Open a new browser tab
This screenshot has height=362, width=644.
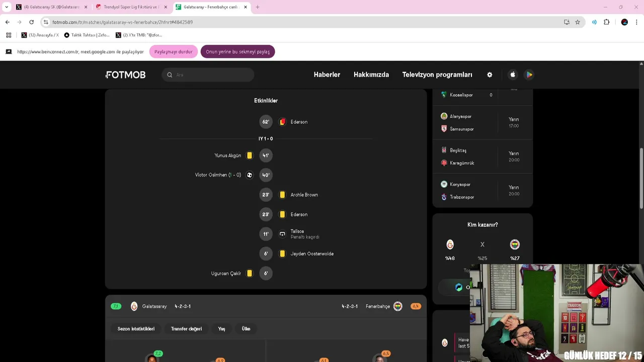pos(258,7)
